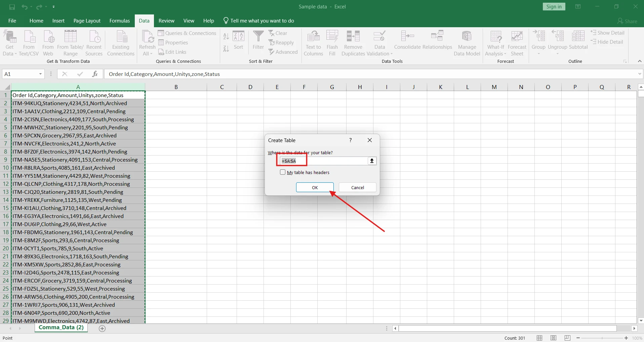Expand the Name Box dropdown
644x342 pixels.
point(40,74)
